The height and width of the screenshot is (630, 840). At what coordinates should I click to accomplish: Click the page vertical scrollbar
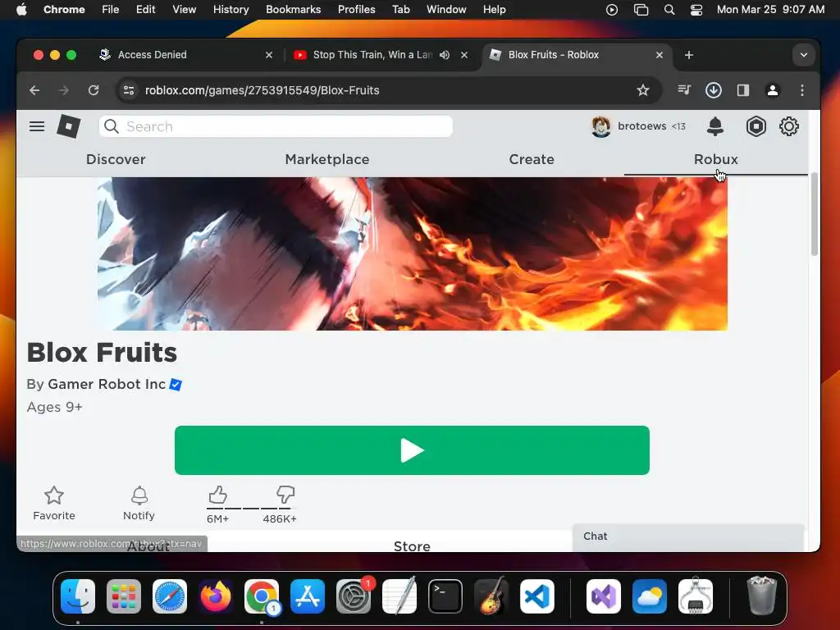pyautogui.click(x=815, y=214)
